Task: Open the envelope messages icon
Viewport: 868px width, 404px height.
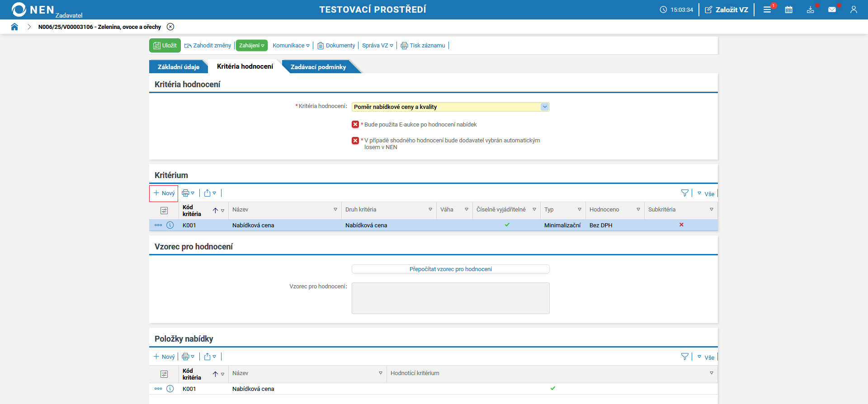Action: pyautogui.click(x=832, y=9)
